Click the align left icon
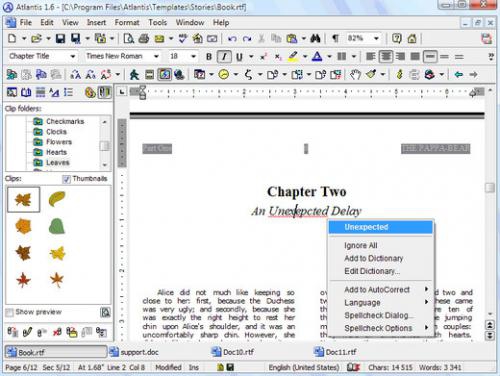 [x=371, y=57]
